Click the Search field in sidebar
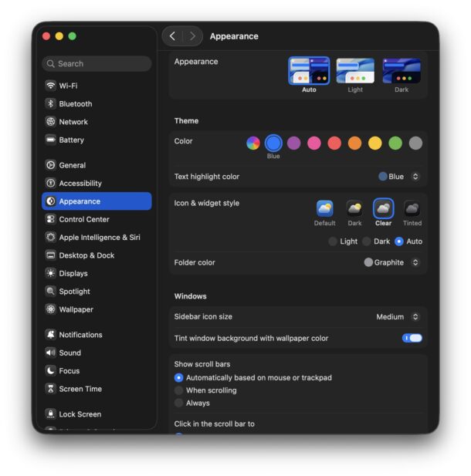 click(x=97, y=63)
